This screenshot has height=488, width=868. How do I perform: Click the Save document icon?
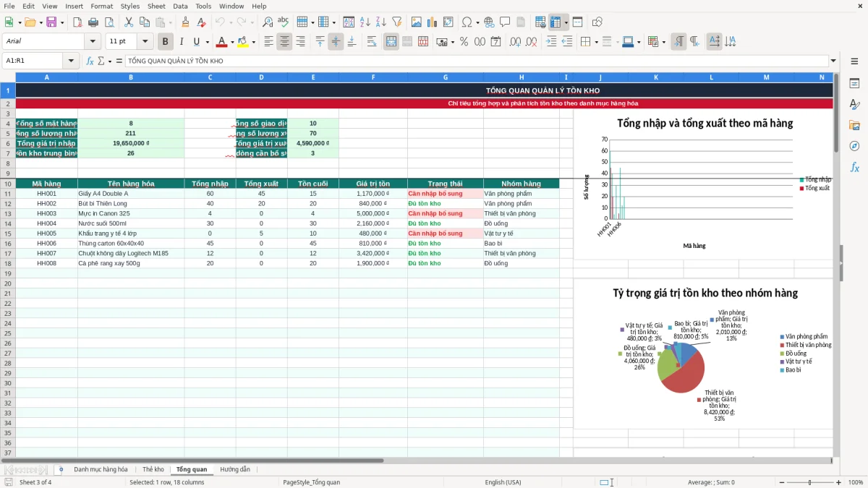coord(51,22)
